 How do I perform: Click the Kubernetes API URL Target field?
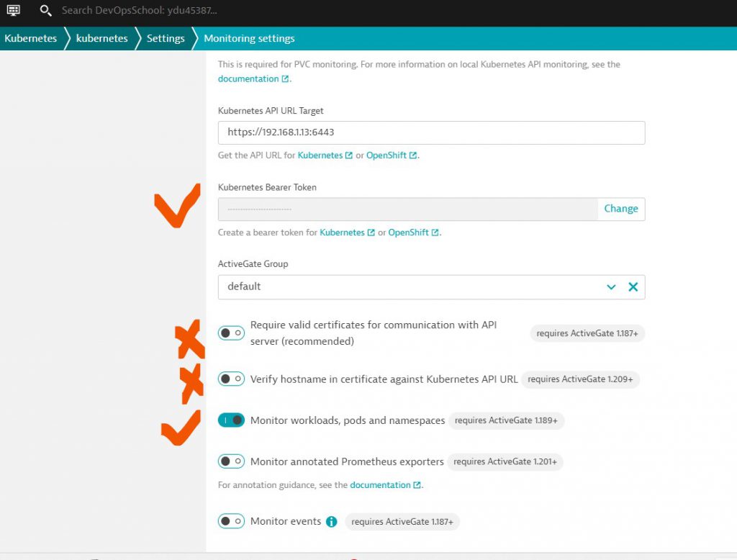(431, 132)
